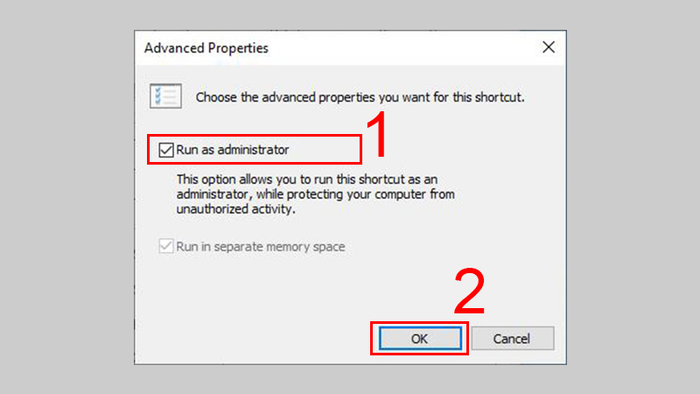This screenshot has width=700, height=394.
Task: Click the checkmark inside the administrator checkbox
Action: pos(166,150)
